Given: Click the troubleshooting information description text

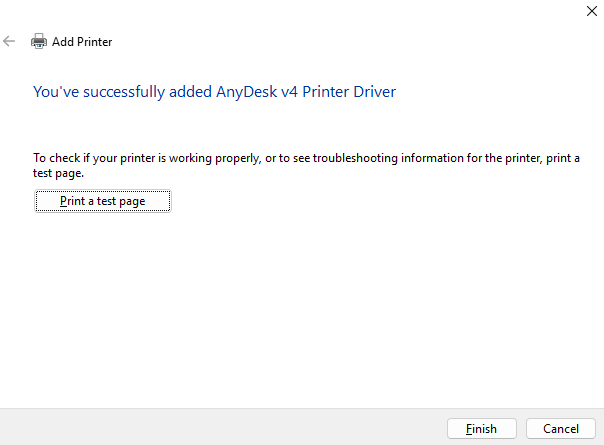Looking at the screenshot, I should pyautogui.click(x=306, y=165).
